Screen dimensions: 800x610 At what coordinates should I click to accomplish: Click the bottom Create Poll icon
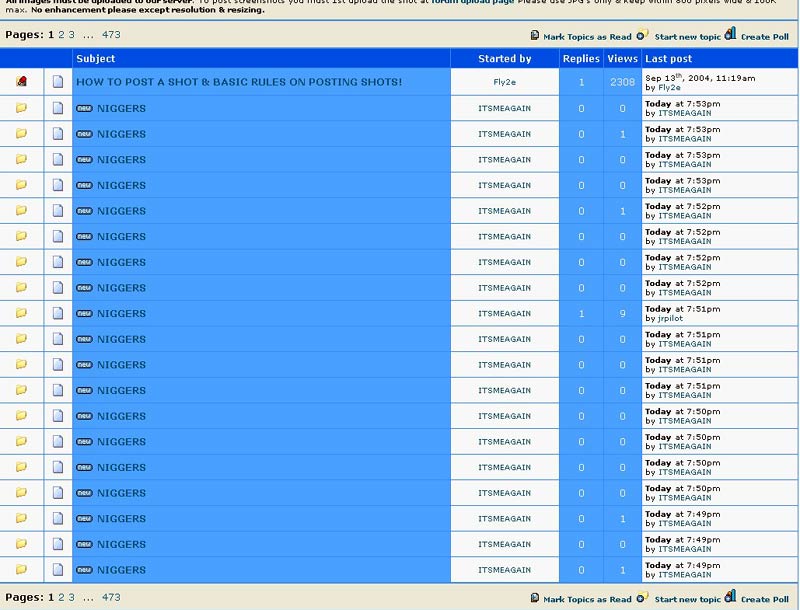(730, 597)
